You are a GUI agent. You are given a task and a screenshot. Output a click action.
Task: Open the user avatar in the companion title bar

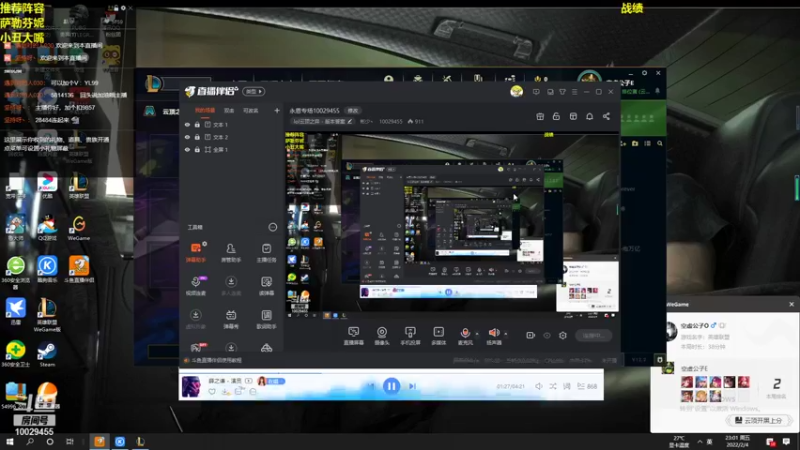[x=516, y=91]
